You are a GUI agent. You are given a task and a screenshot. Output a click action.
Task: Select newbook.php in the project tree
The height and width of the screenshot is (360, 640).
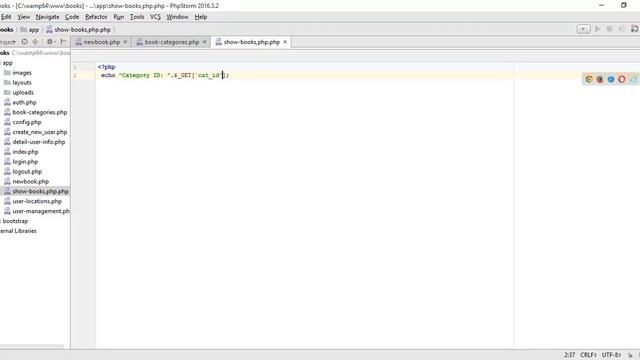(x=31, y=181)
